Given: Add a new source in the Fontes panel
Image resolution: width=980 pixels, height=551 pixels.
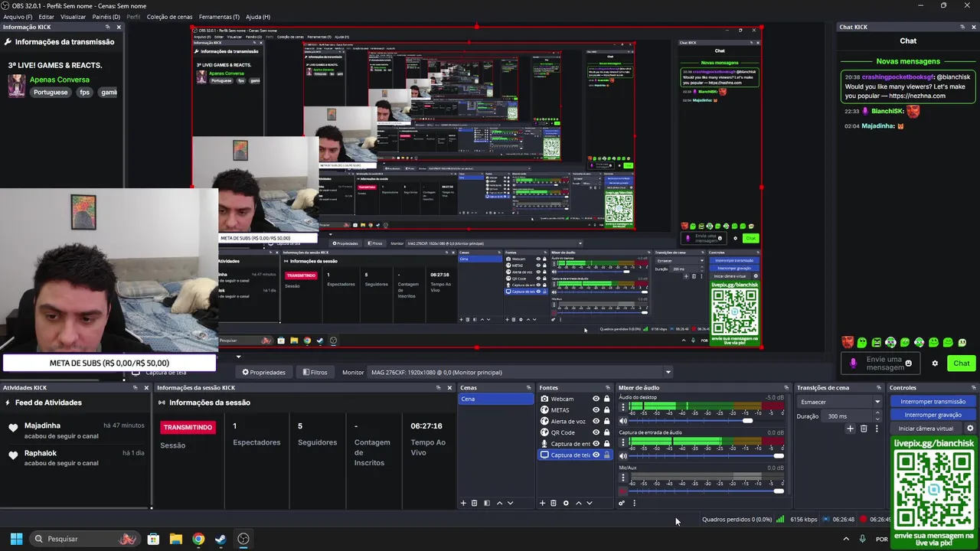Looking at the screenshot, I should 543,503.
